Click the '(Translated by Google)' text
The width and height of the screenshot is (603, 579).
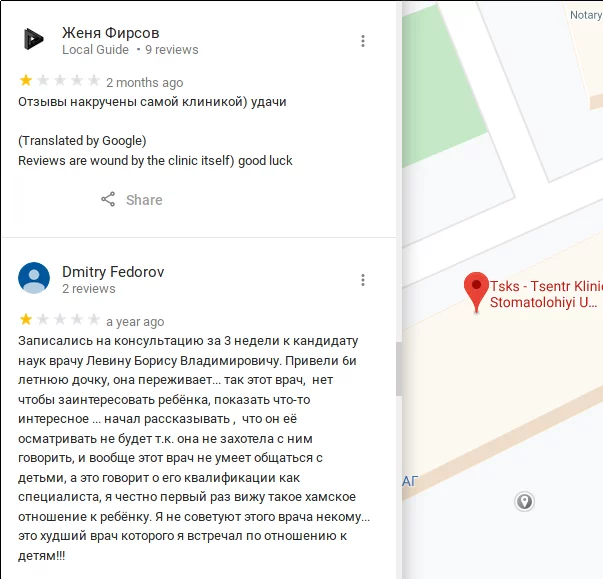point(82,141)
